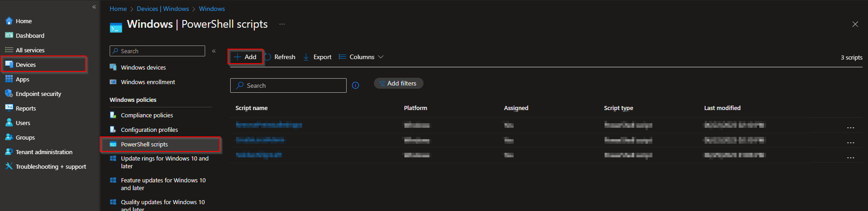Click the Windows enrollment icon
The height and width of the screenshot is (211, 868).
click(113, 82)
